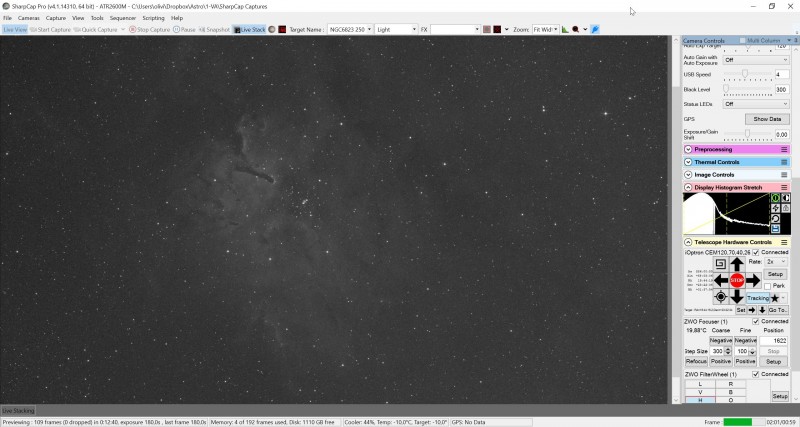Start a Live Stack session

coord(249,30)
